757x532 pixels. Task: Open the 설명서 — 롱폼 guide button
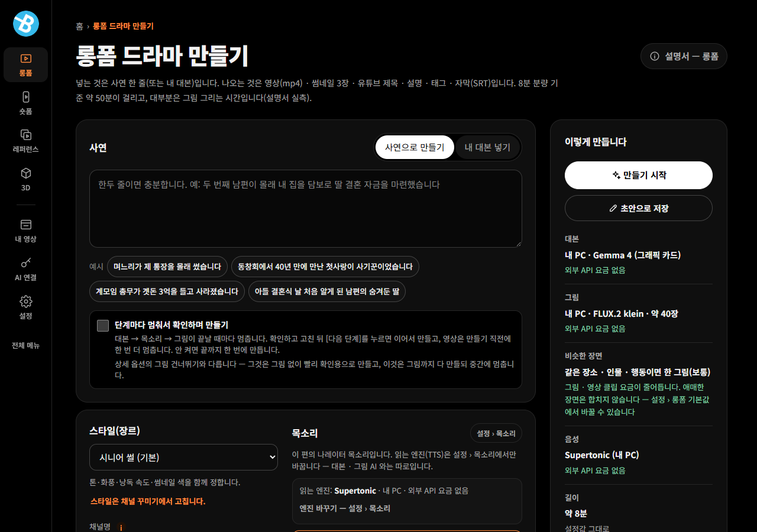point(684,56)
